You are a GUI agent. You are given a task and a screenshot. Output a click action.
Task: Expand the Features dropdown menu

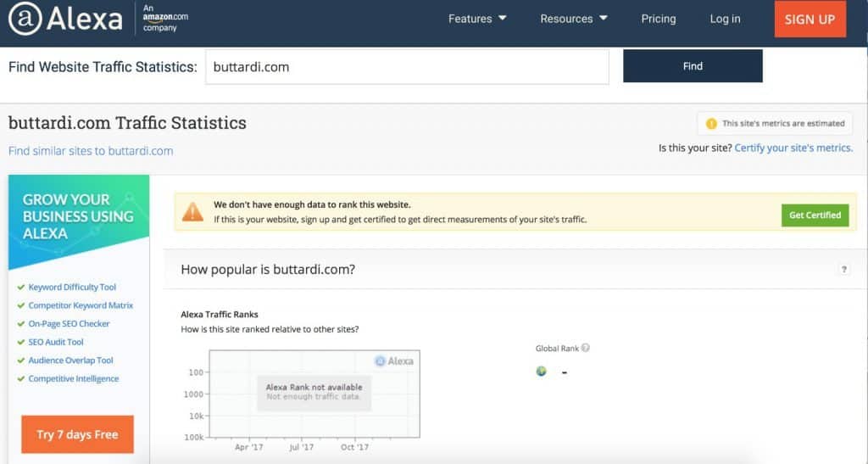pyautogui.click(x=477, y=19)
